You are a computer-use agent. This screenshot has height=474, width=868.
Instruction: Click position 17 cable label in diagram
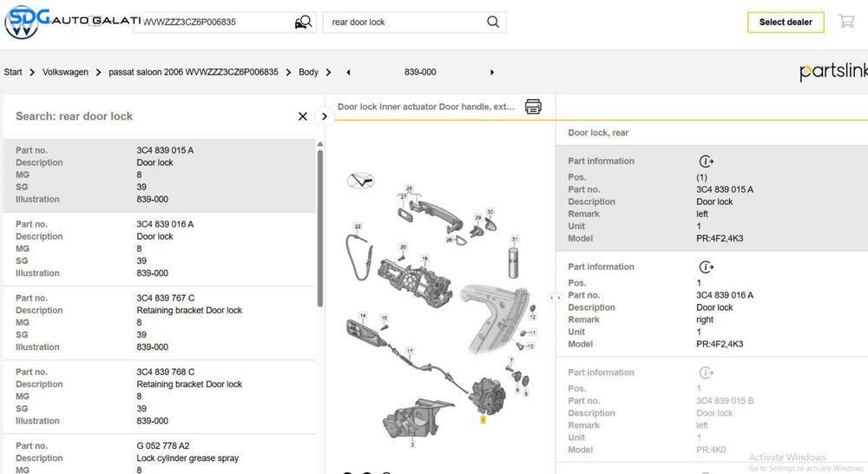pyautogui.click(x=410, y=351)
